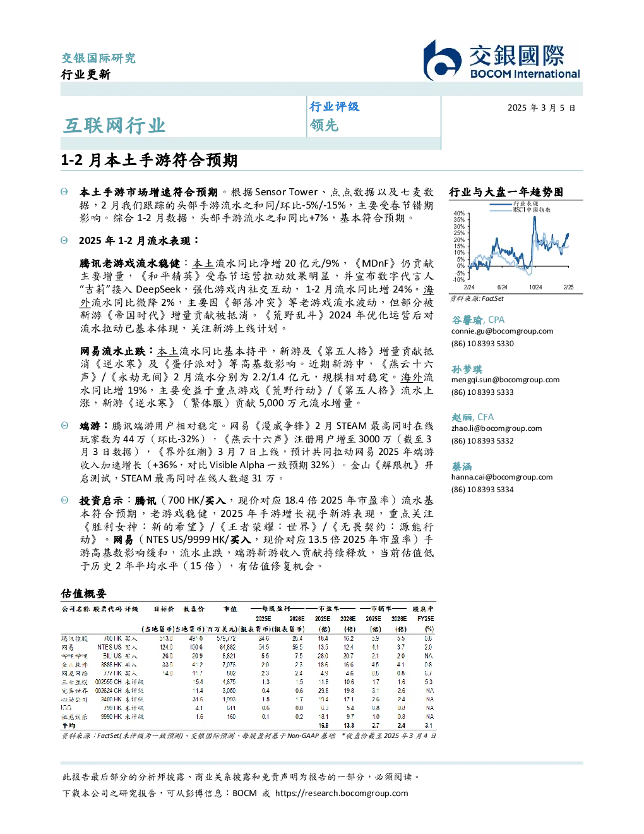Click the 估值概要 section heading
644x834 pixels.
(x=83, y=593)
